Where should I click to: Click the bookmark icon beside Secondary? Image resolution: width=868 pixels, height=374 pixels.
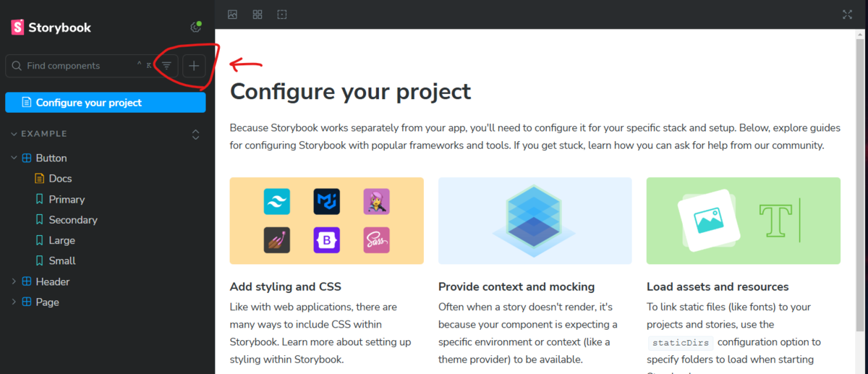click(40, 220)
